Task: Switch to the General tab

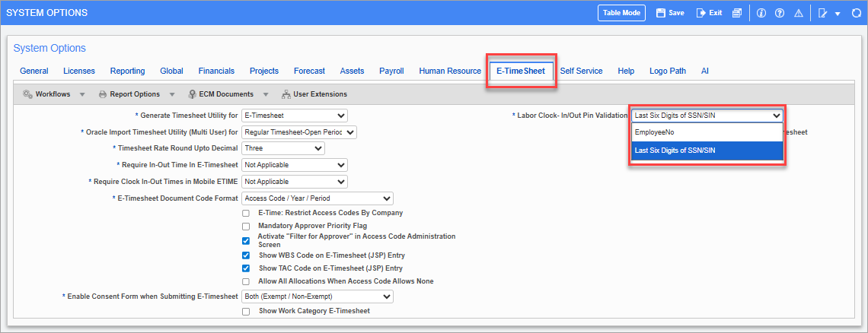Action: (34, 71)
